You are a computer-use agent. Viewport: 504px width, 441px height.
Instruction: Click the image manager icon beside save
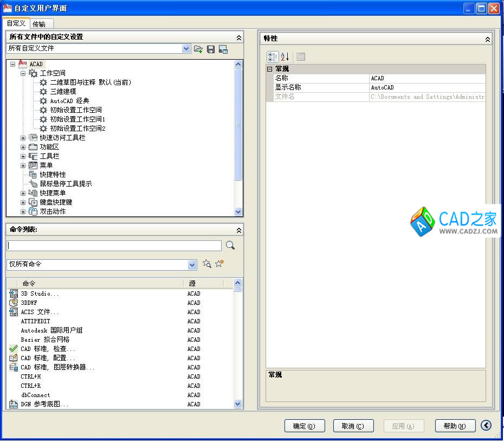click(x=223, y=49)
